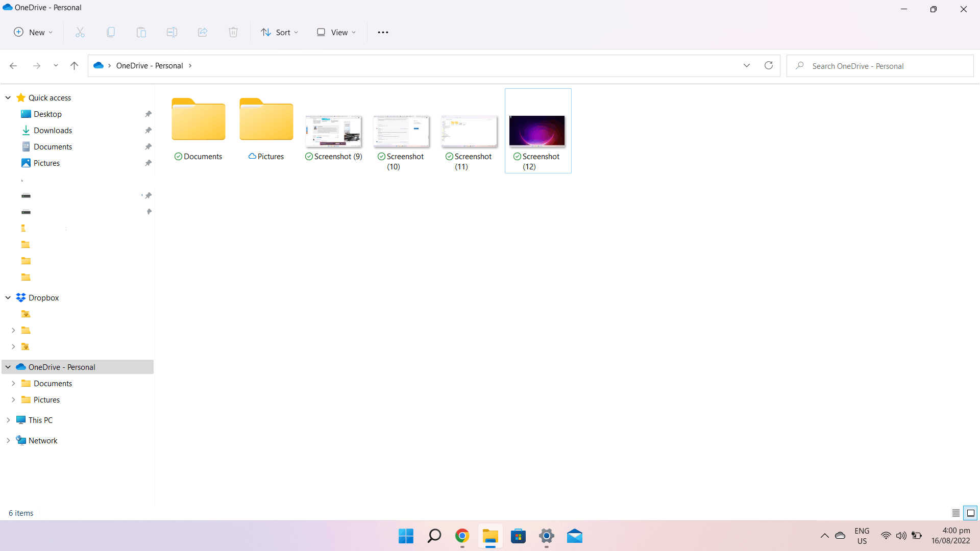Viewport: 980px width, 551px height.
Task: Click the OneDrive cloud icon in sidebar
Action: pos(21,367)
